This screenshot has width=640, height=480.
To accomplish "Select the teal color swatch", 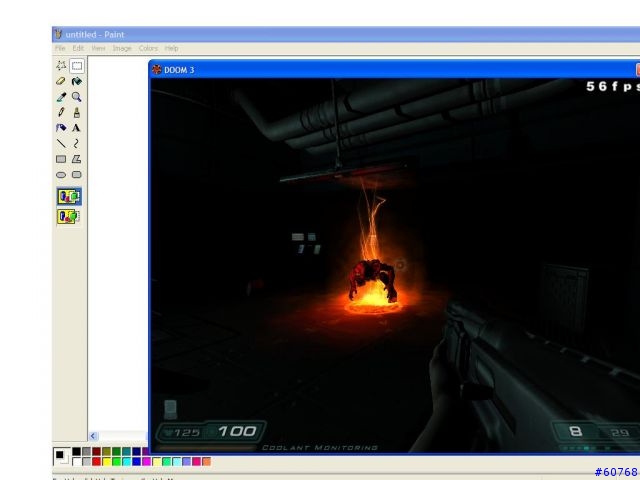I will pyautogui.click(x=127, y=451).
